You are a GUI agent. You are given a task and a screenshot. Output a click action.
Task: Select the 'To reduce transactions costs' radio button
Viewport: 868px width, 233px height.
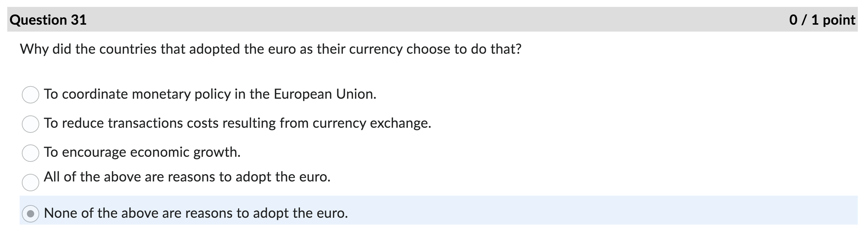pyautogui.click(x=31, y=123)
